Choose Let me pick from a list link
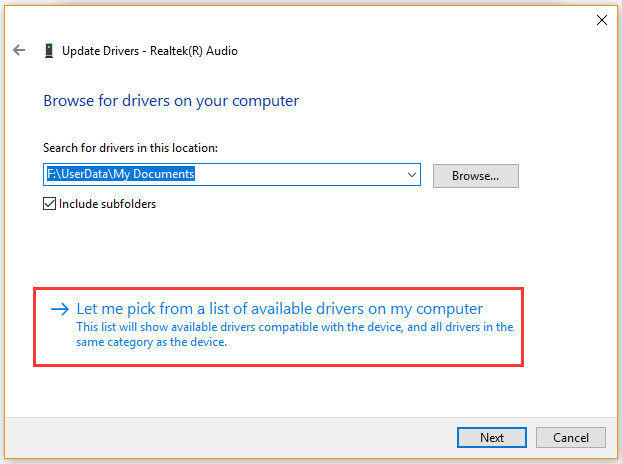622x464 pixels. click(x=280, y=309)
